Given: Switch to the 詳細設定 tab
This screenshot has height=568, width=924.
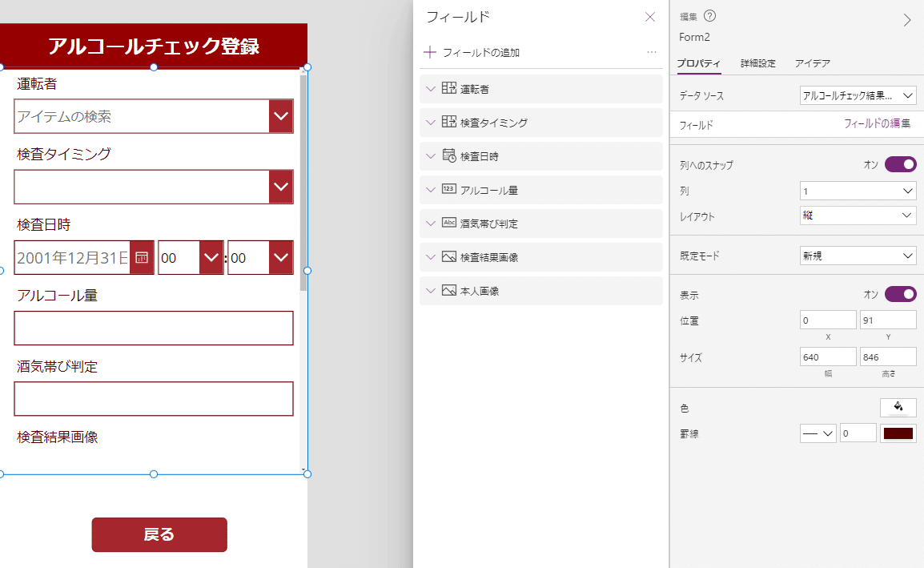Looking at the screenshot, I should [x=757, y=63].
